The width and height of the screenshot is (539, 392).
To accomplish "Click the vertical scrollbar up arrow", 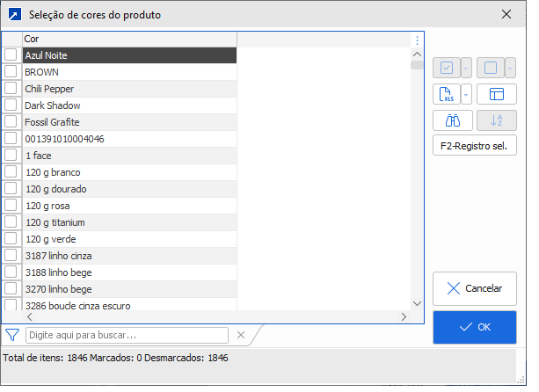I will point(417,54).
